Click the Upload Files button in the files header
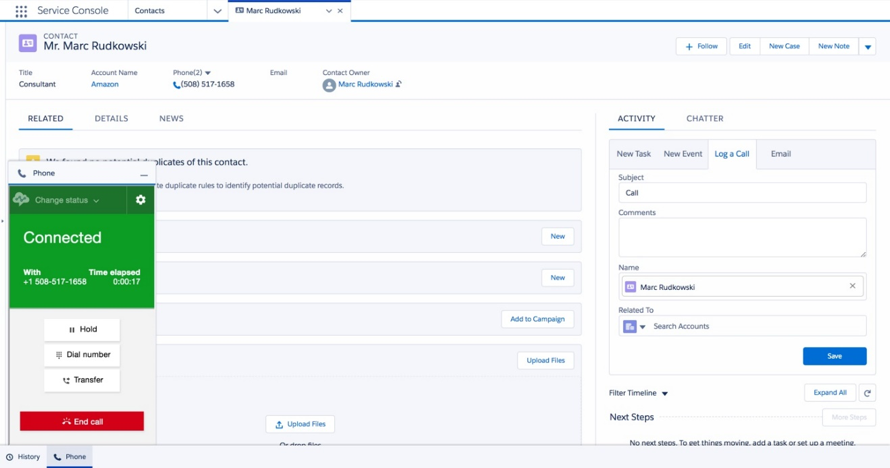The height and width of the screenshot is (468, 890). pos(545,360)
